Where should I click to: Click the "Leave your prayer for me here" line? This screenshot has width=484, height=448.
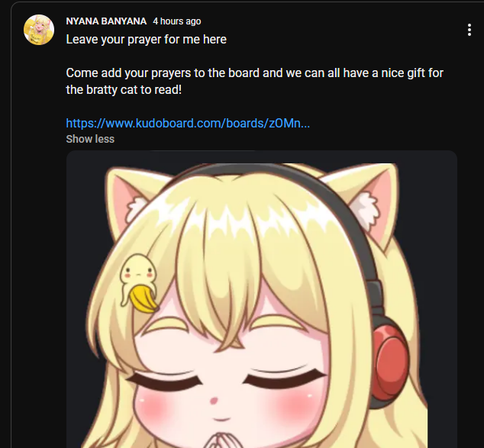pyautogui.click(x=147, y=40)
